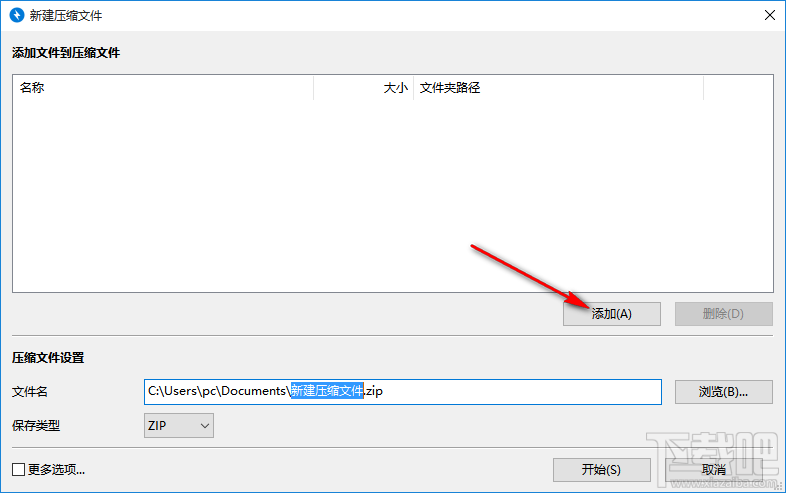This screenshot has height=493, width=786.
Task: Open the 保存类型 ZIP dropdown
Action: click(179, 425)
